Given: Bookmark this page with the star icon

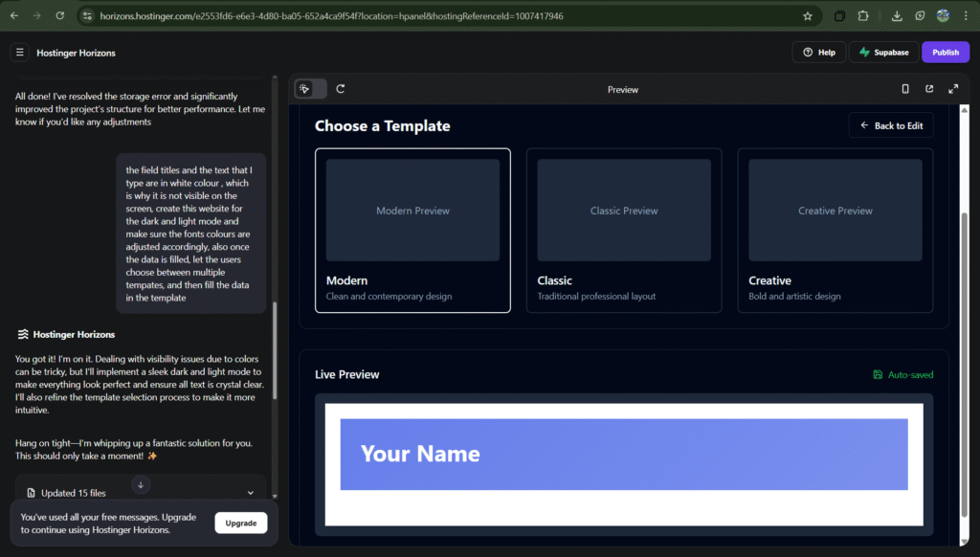Looking at the screenshot, I should (808, 16).
